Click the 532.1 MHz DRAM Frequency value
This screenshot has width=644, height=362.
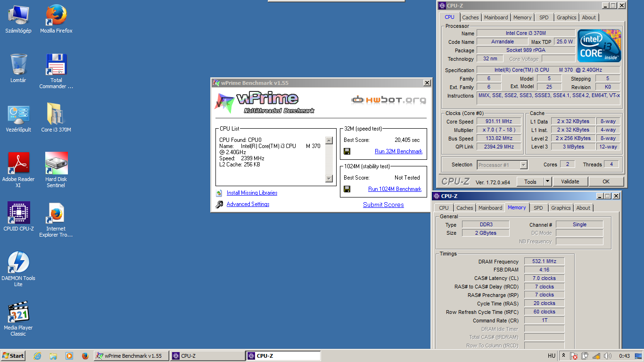pos(544,262)
